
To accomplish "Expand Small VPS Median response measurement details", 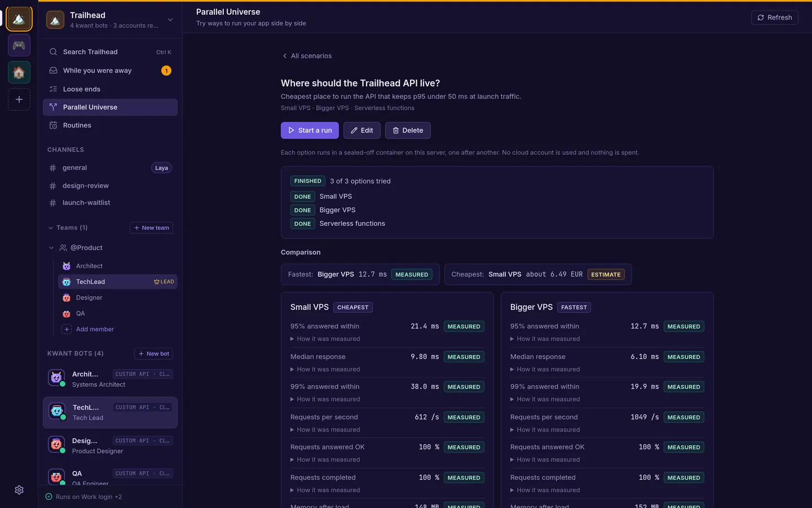I will point(325,370).
